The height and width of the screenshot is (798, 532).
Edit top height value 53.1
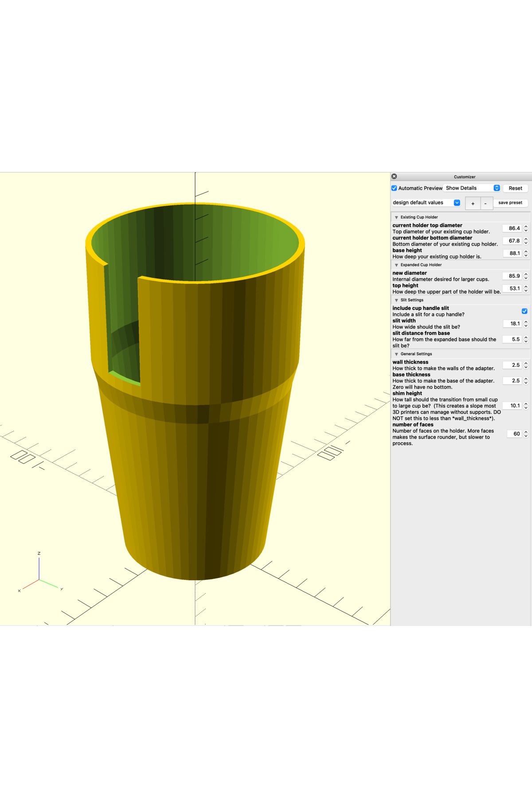tap(512, 288)
